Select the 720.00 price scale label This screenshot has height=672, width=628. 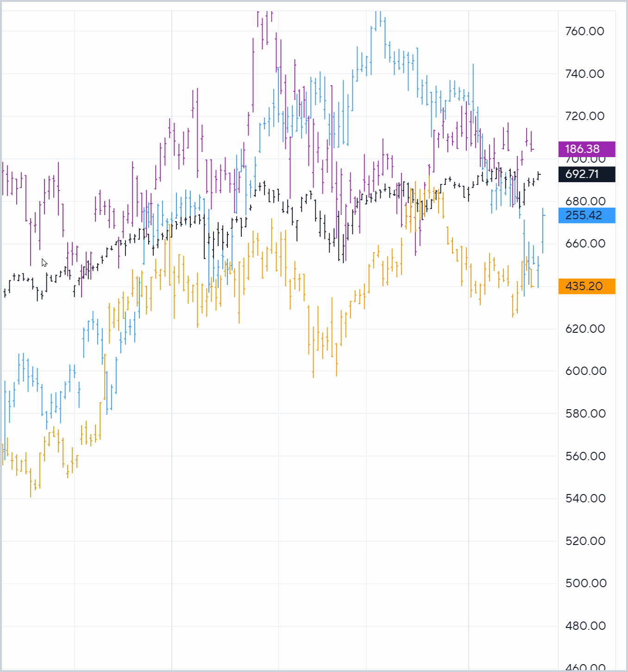tap(584, 116)
